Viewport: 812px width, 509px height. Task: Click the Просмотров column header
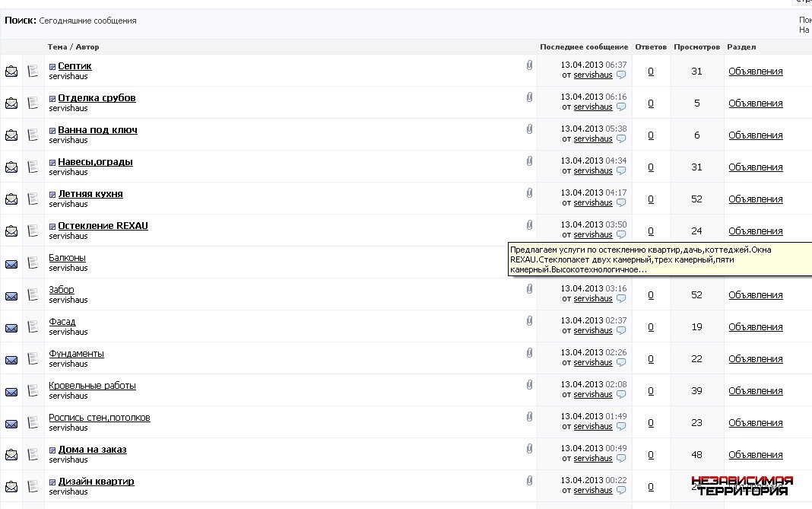696,47
